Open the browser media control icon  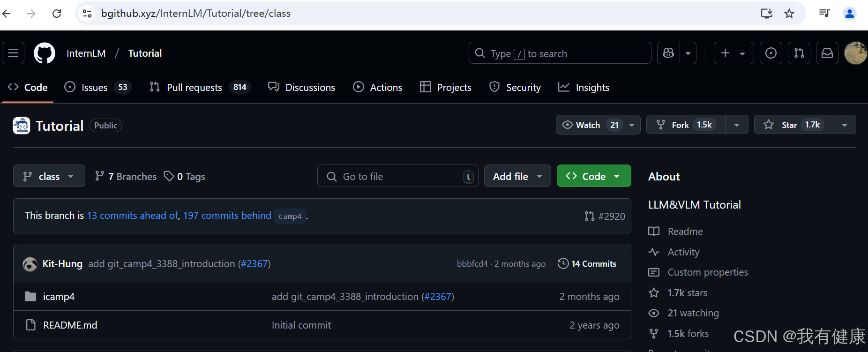pyautogui.click(x=824, y=13)
